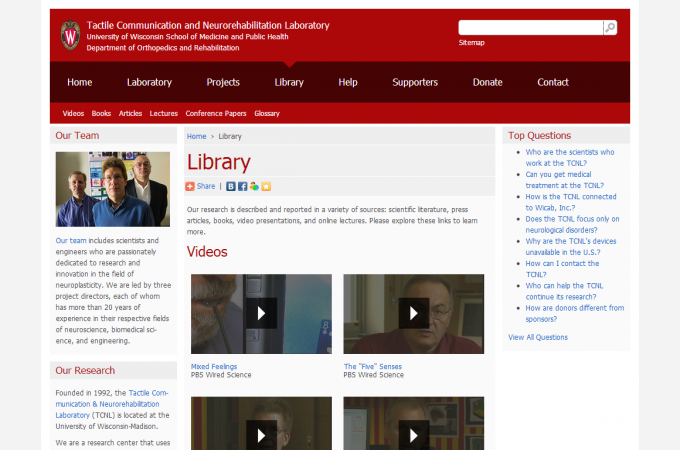Open 'How is the TCNL connected to Wicab' question
Image resolution: width=680 pixels, height=450 pixels.
pyautogui.click(x=571, y=202)
